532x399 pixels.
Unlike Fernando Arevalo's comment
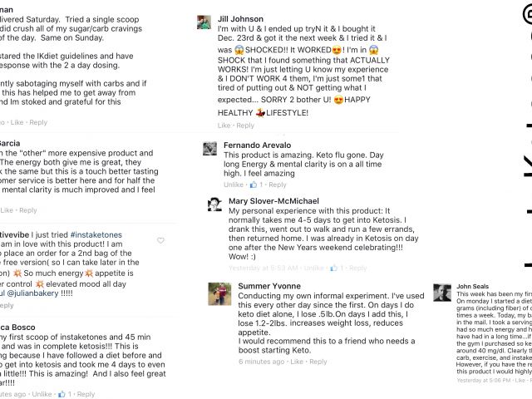point(234,185)
